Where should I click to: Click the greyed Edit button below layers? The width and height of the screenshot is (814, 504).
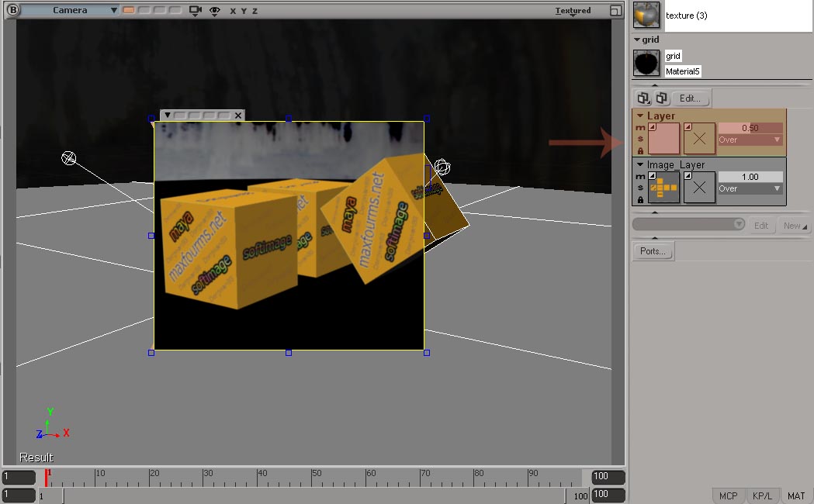click(761, 226)
